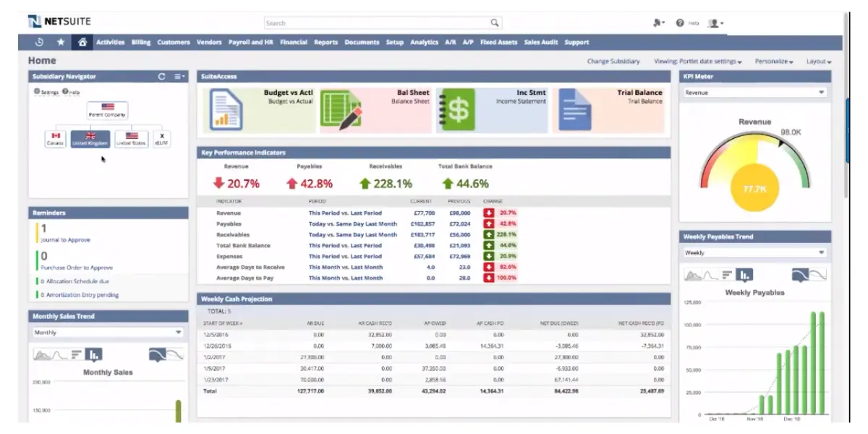Open the Recent Records clock icon

40,42
